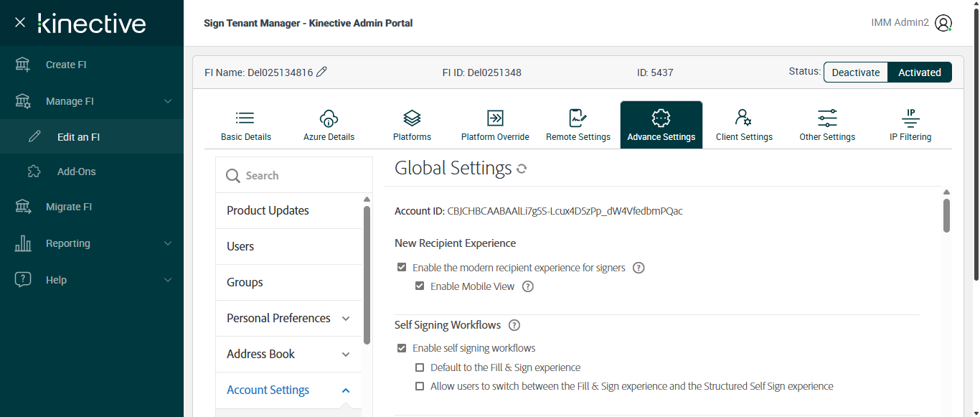Collapse the Account Settings section
This screenshot has height=417, width=980.
pyautogui.click(x=346, y=390)
